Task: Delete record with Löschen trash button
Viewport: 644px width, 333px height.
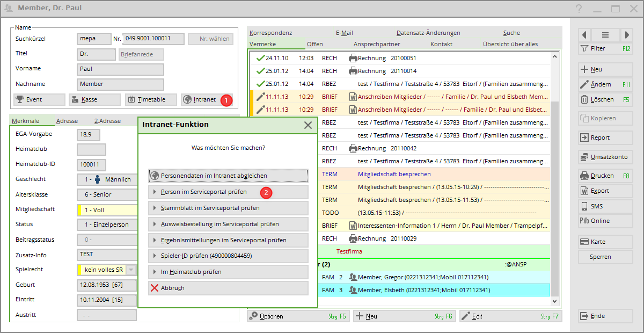Action: pos(605,99)
